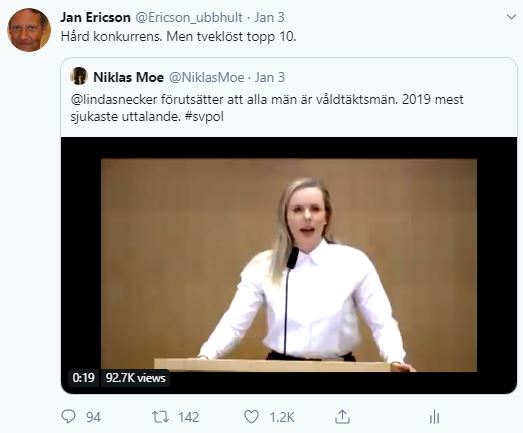Open @NiklasMoe handle link
The image size is (523, 433).
click(207, 77)
